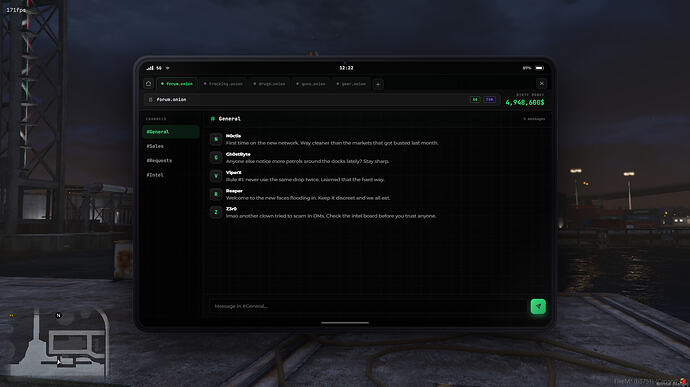Click N0ctis user avatar

pyautogui.click(x=216, y=139)
